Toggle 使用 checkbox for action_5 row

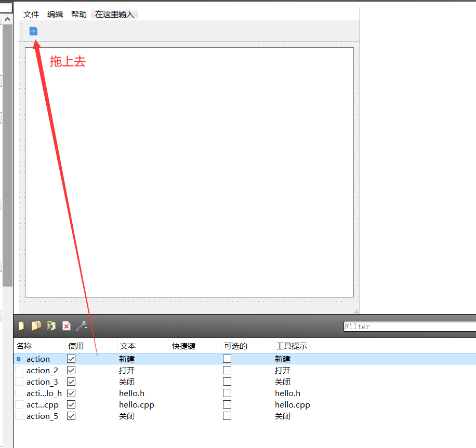pyautogui.click(x=71, y=416)
